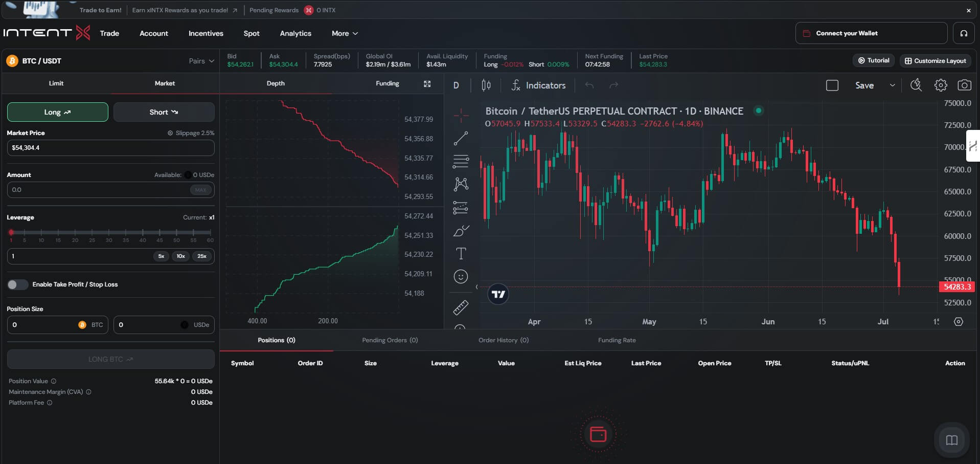Screen dimensions: 980x464
Task: Open chart quick search
Action: coord(916,85)
